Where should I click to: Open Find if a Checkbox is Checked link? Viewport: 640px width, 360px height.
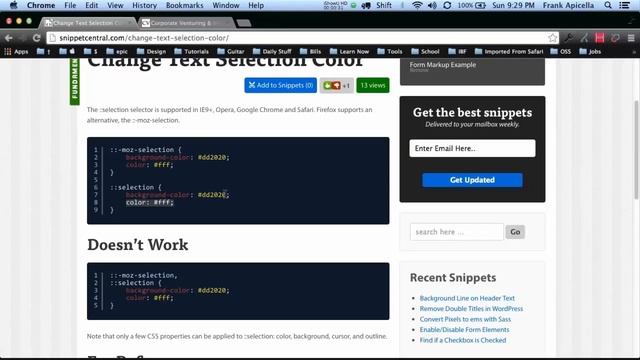(x=462, y=340)
